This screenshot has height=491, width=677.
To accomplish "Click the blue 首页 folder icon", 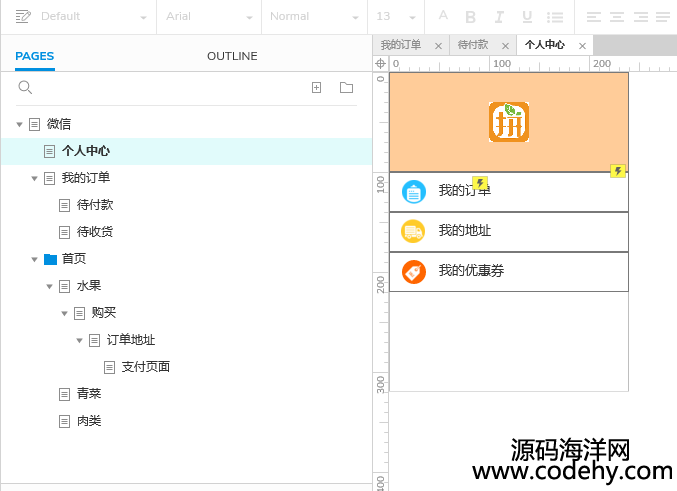I will click(50, 259).
